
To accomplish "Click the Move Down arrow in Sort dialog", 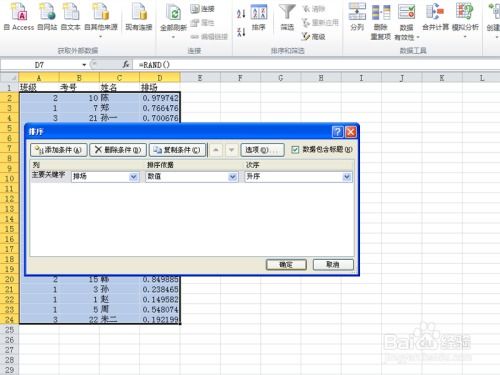I will pyautogui.click(x=231, y=150).
